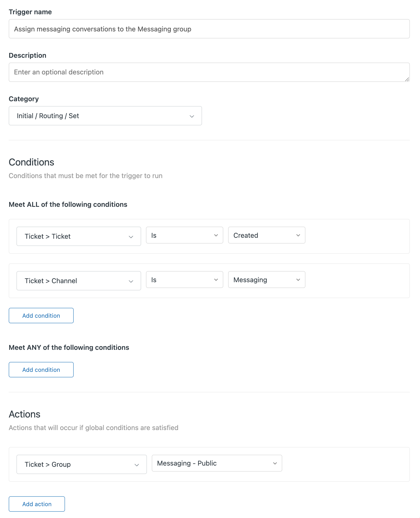Click Add condition under Meet ANY conditions
The height and width of the screenshot is (518, 420).
click(x=41, y=369)
